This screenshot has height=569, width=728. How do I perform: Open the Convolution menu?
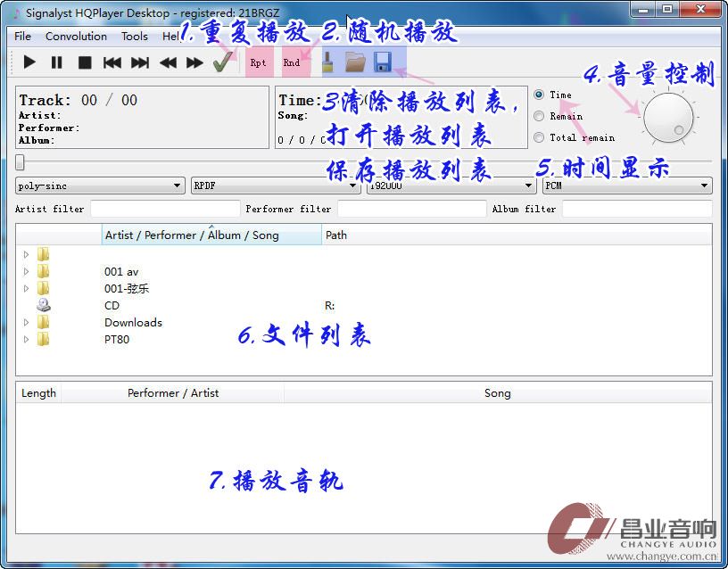click(x=76, y=37)
